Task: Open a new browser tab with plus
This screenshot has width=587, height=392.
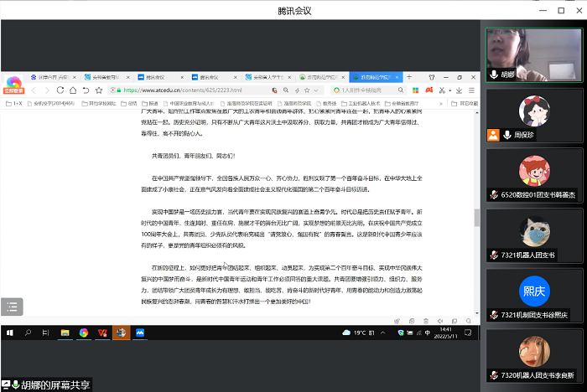Action: pos(409,77)
